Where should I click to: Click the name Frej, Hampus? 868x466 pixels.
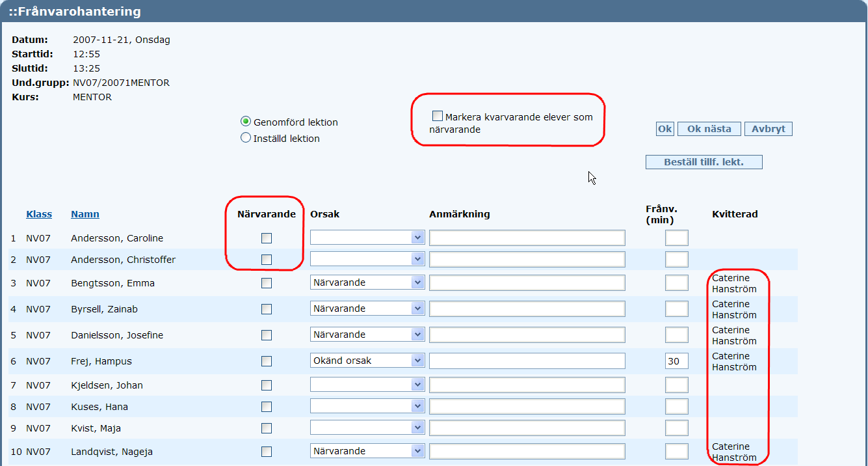pyautogui.click(x=101, y=361)
